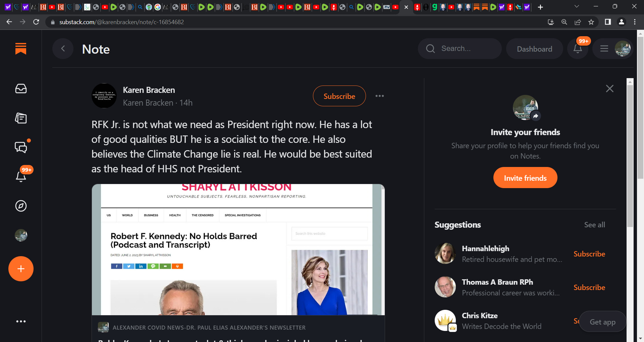
Task: Subscribe to Karen Bracken
Action: click(x=339, y=96)
